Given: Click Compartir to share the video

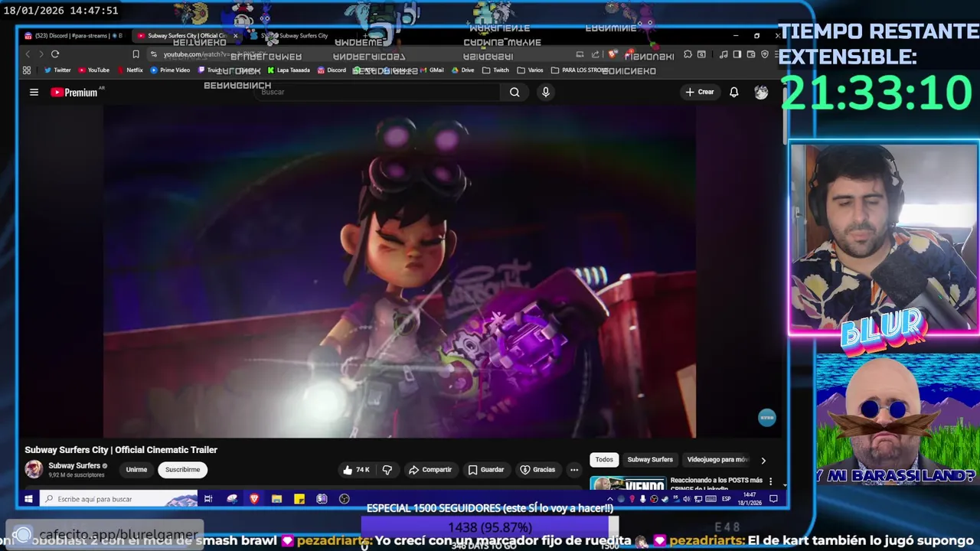Looking at the screenshot, I should [430, 470].
